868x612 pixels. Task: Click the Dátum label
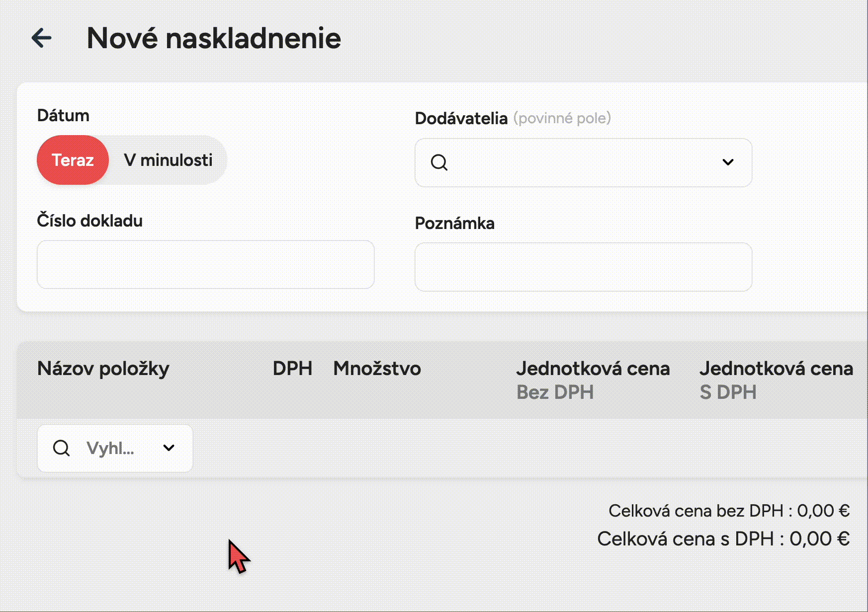coord(63,115)
